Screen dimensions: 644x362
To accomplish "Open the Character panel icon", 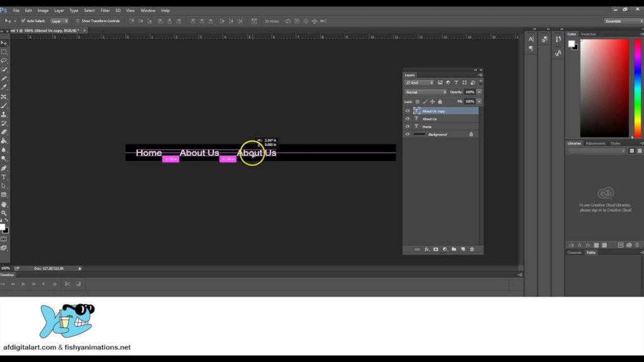I will click(x=530, y=39).
